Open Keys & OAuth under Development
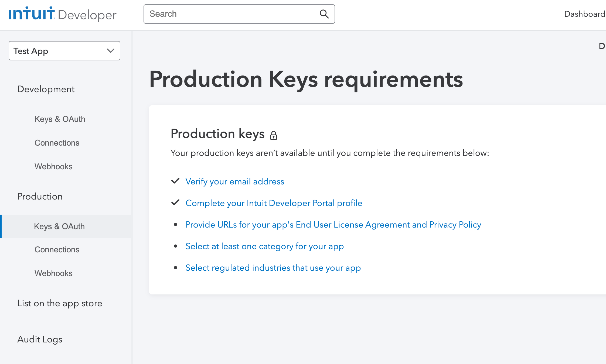 (x=60, y=119)
